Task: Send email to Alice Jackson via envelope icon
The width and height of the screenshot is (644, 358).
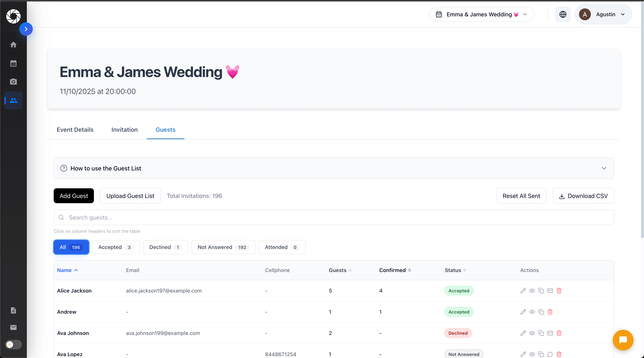Action: click(550, 291)
